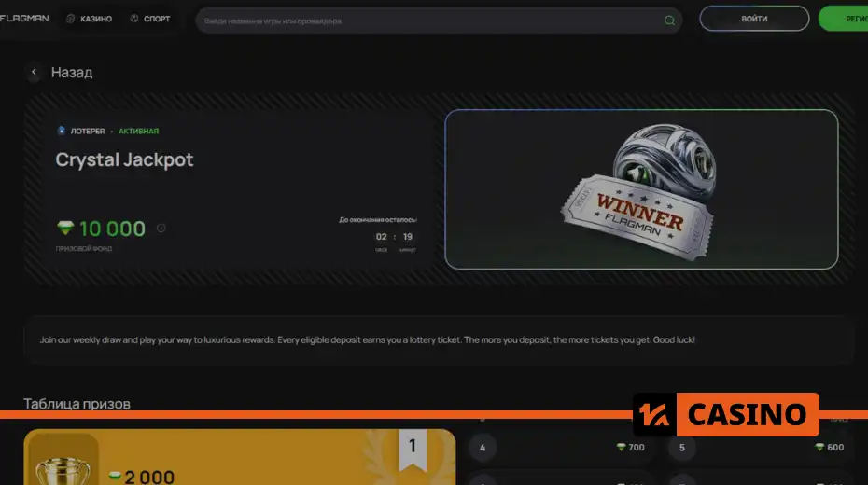The width and height of the screenshot is (868, 485).
Task: Click the lottery icon beside Лотерея
Action: point(62,131)
